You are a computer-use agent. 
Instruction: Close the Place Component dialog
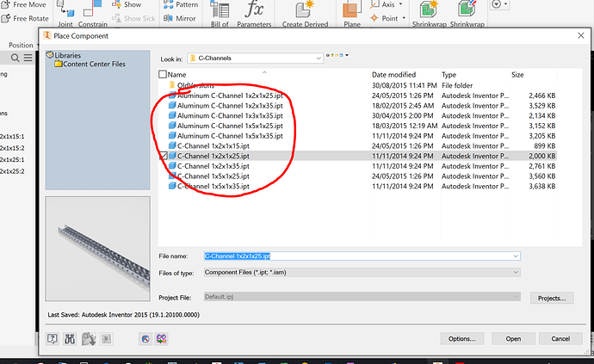click(x=581, y=35)
